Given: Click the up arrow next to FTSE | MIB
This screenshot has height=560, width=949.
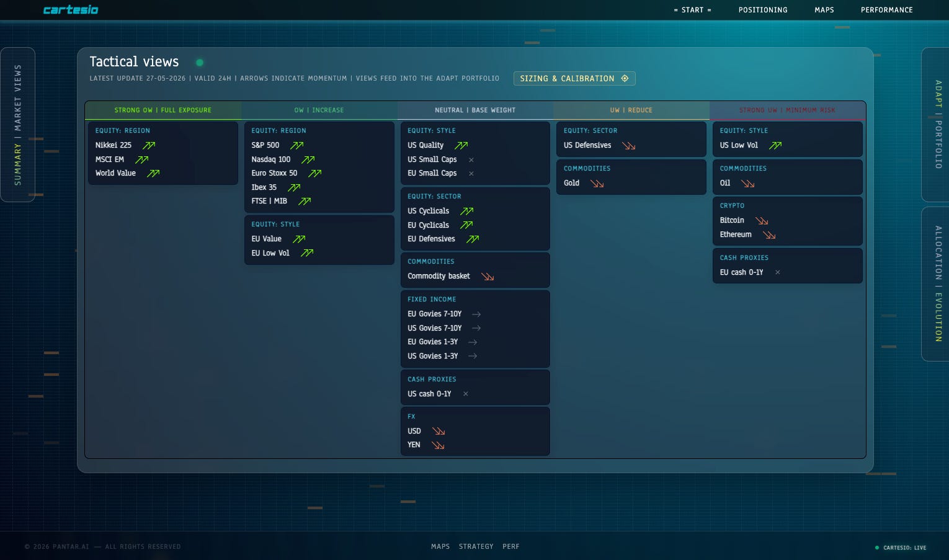Looking at the screenshot, I should 305,202.
